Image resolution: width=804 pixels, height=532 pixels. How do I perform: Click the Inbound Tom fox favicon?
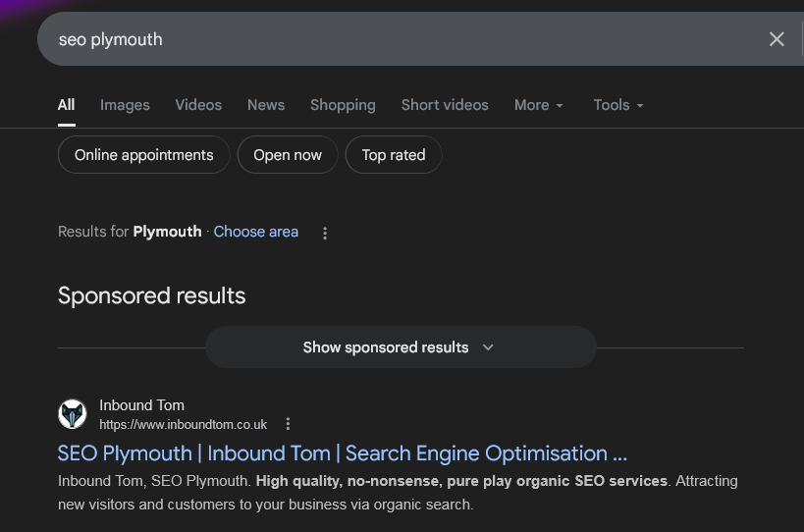click(73, 414)
